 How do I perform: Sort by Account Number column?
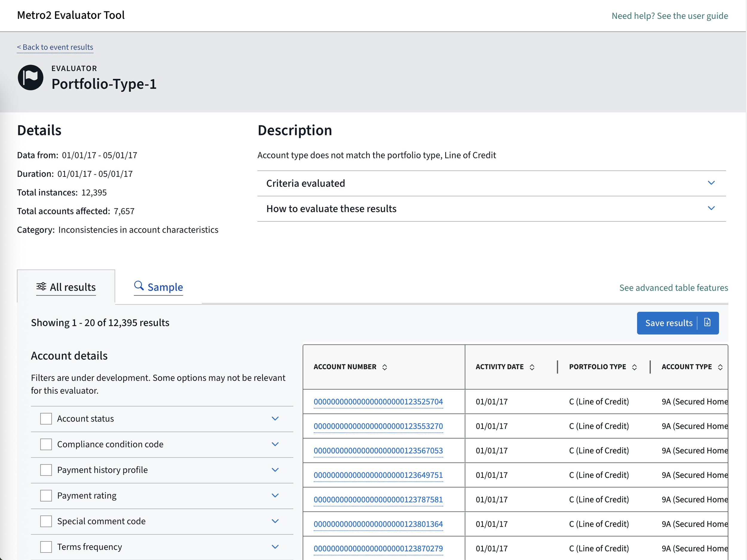click(385, 367)
